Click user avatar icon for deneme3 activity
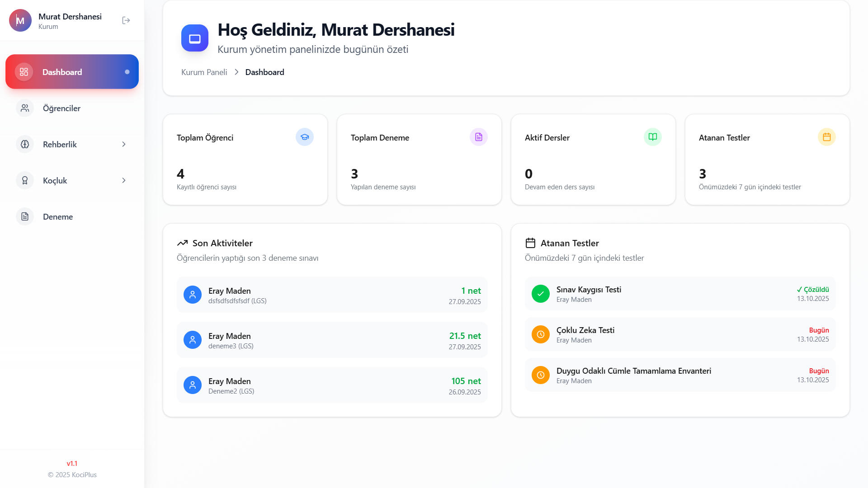The image size is (868, 488). tap(192, 340)
